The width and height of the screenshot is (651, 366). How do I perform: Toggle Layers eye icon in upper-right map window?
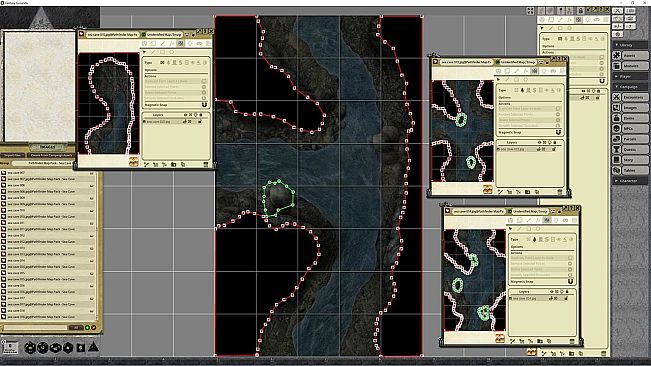tap(540, 142)
